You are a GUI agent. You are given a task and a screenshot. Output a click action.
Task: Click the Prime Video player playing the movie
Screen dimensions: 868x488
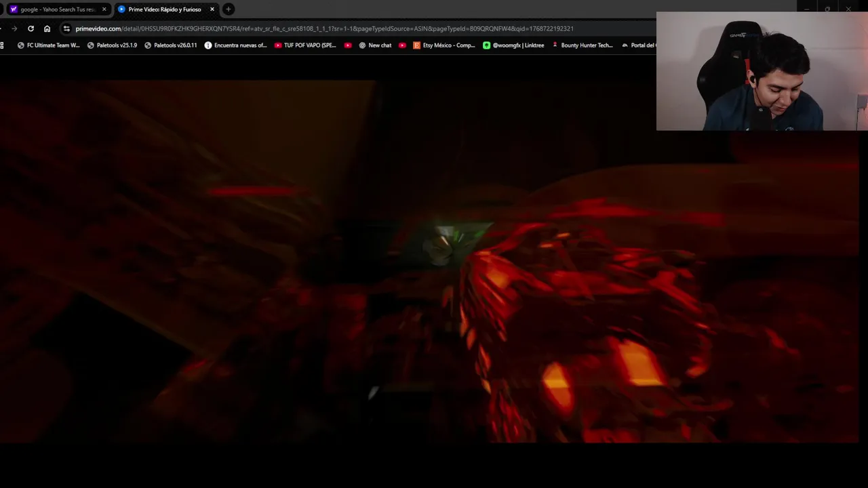[429, 261]
